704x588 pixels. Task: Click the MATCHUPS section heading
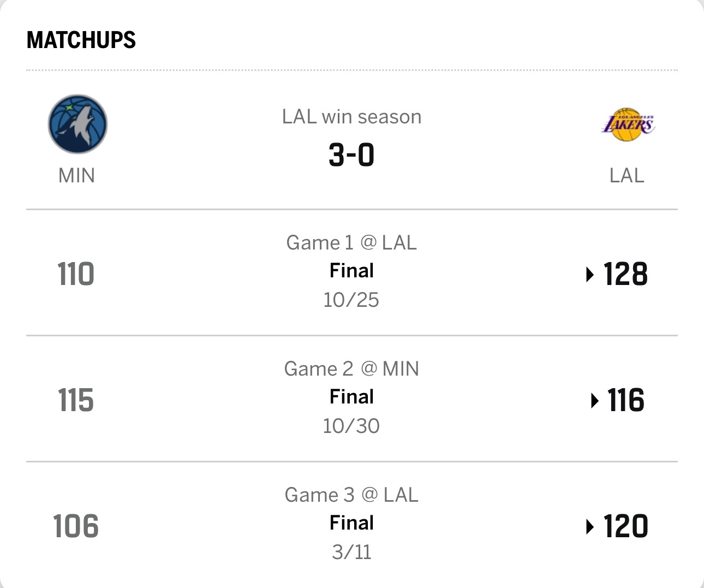81,40
